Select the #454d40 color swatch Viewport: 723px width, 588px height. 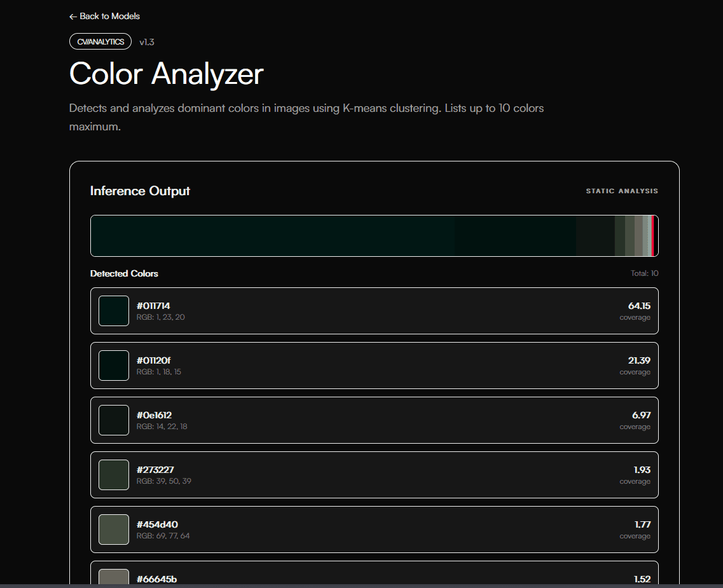[x=114, y=530]
